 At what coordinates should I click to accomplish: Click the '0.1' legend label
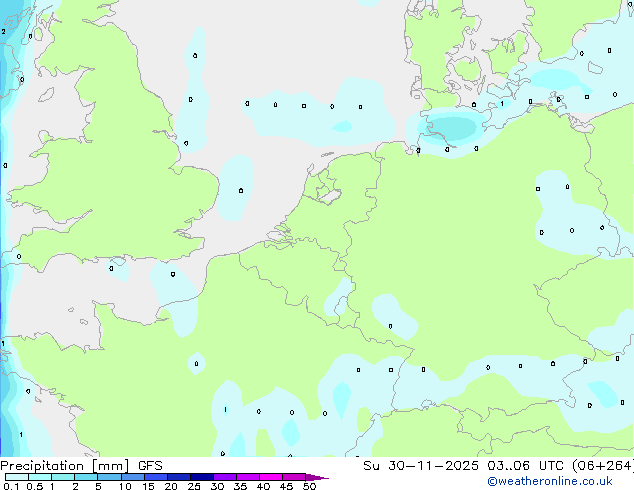coord(11,486)
